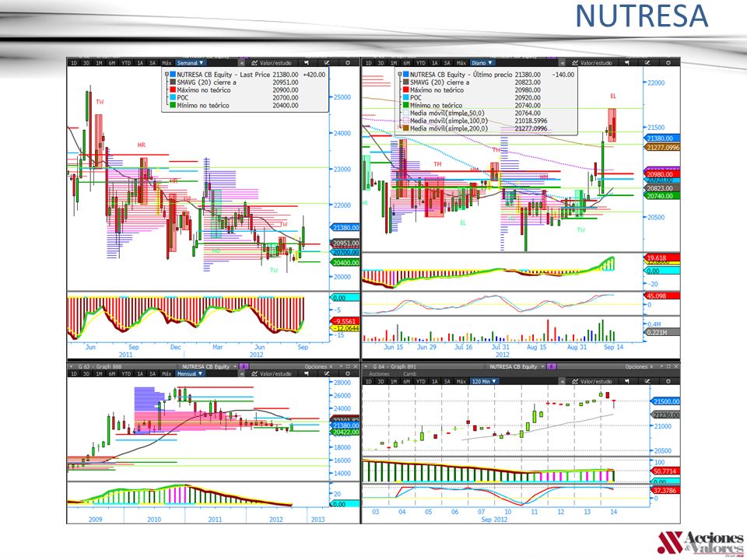The width and height of the screenshot is (747, 560).
Task: Select Media móvil(simple,50,0) in daily legend
Action: point(447,113)
